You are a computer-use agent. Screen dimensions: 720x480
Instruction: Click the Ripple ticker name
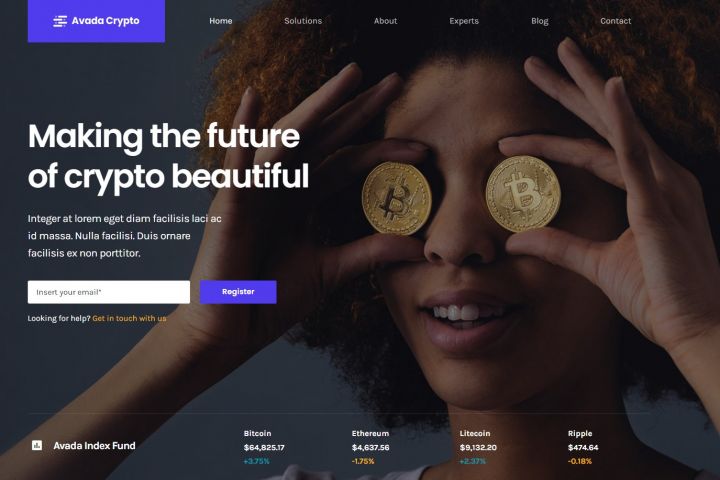(580, 433)
